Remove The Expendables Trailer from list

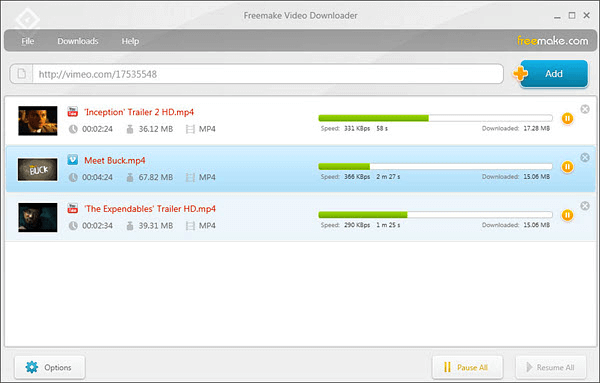coord(585,206)
